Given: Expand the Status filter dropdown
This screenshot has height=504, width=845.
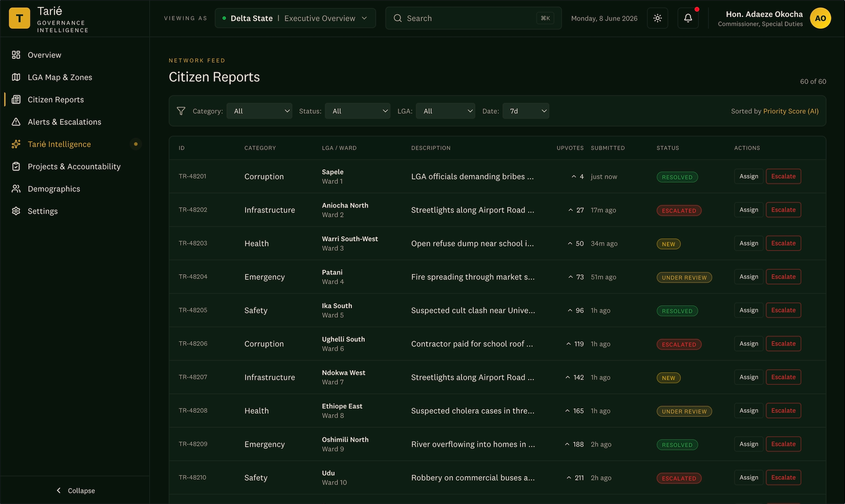Looking at the screenshot, I should coord(357,111).
